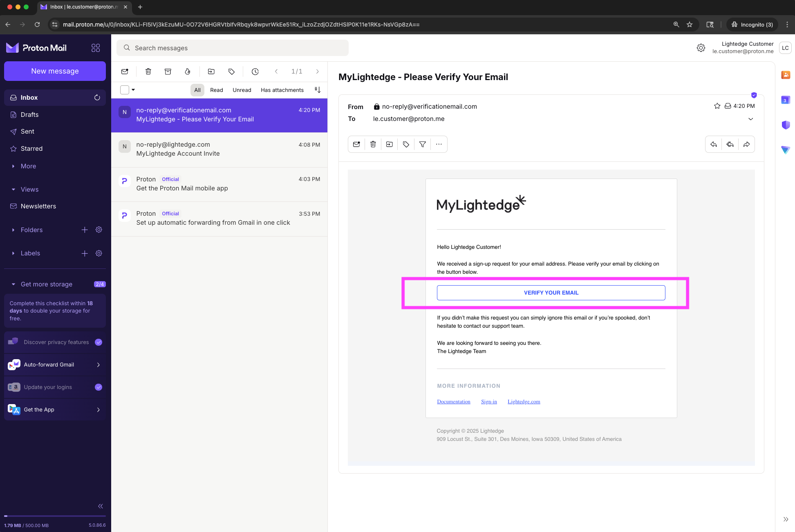Star the open verification email
Image resolution: width=795 pixels, height=532 pixels.
(717, 106)
